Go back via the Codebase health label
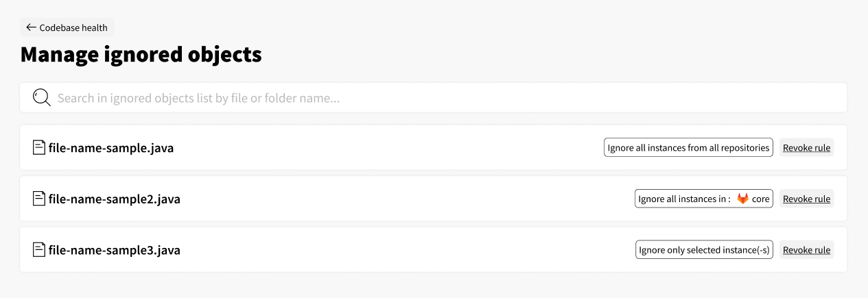The width and height of the screenshot is (868, 298). click(73, 28)
